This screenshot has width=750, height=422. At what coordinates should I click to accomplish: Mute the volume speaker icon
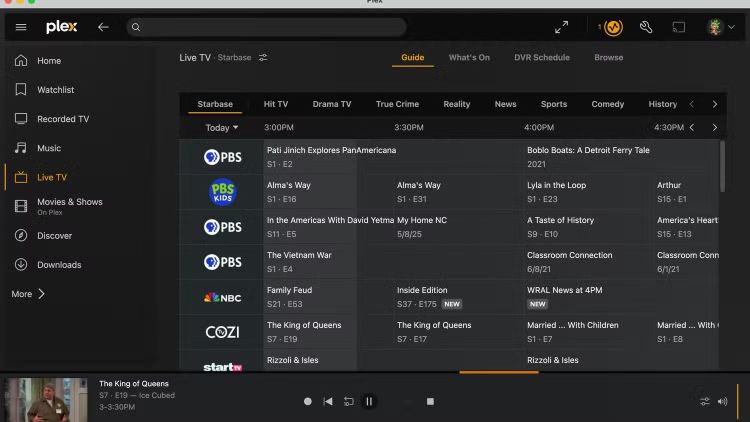pos(722,401)
